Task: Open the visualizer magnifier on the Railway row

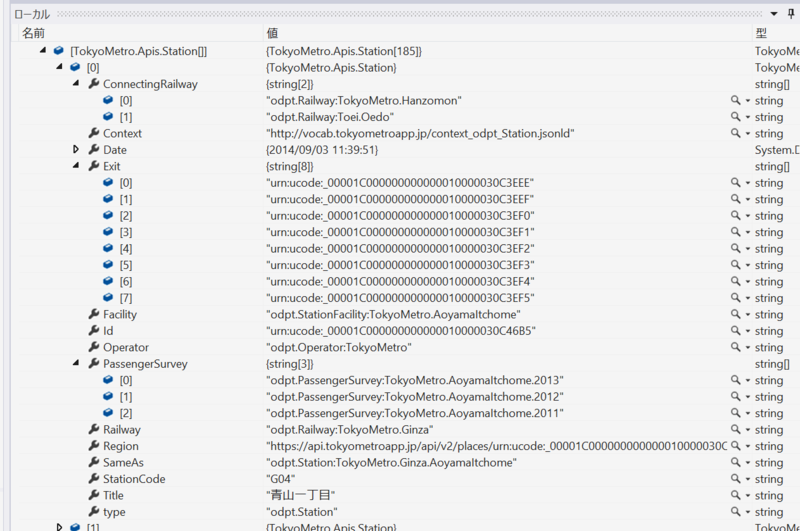Action: [x=735, y=429]
